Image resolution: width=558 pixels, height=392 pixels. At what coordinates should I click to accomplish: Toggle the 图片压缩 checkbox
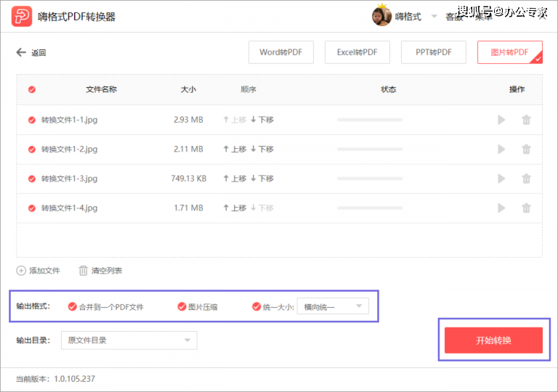182,306
